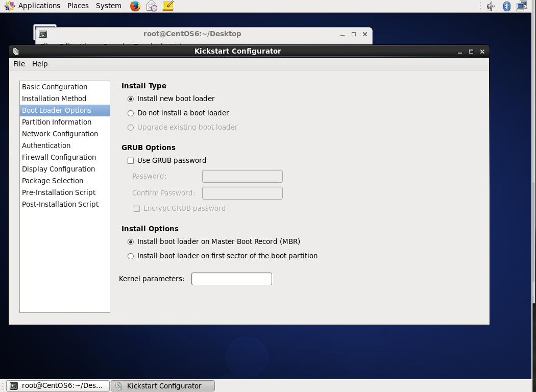Open the System menu
The height and width of the screenshot is (392, 536).
pos(109,6)
